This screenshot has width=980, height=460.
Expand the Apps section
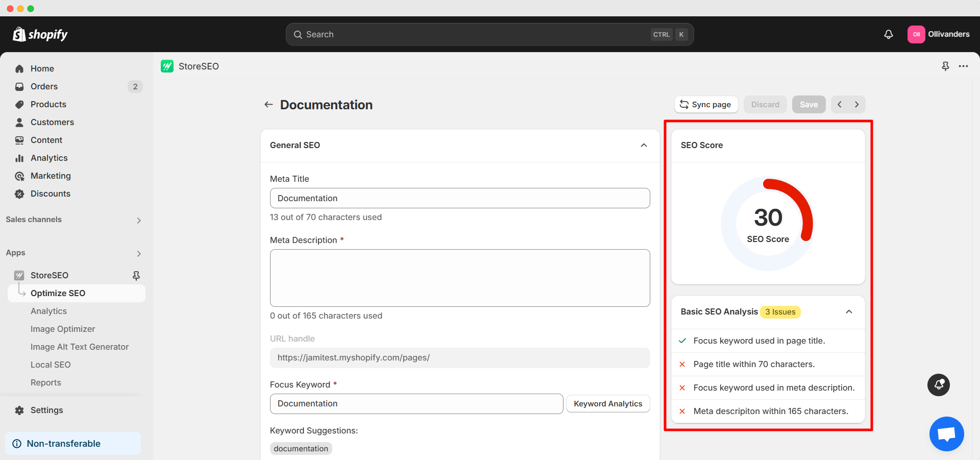point(138,253)
